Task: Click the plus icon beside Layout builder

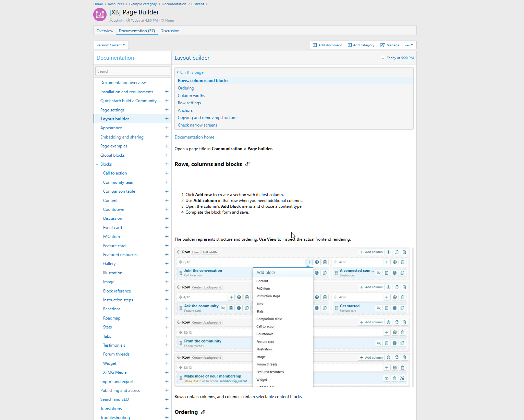Action: [167, 119]
